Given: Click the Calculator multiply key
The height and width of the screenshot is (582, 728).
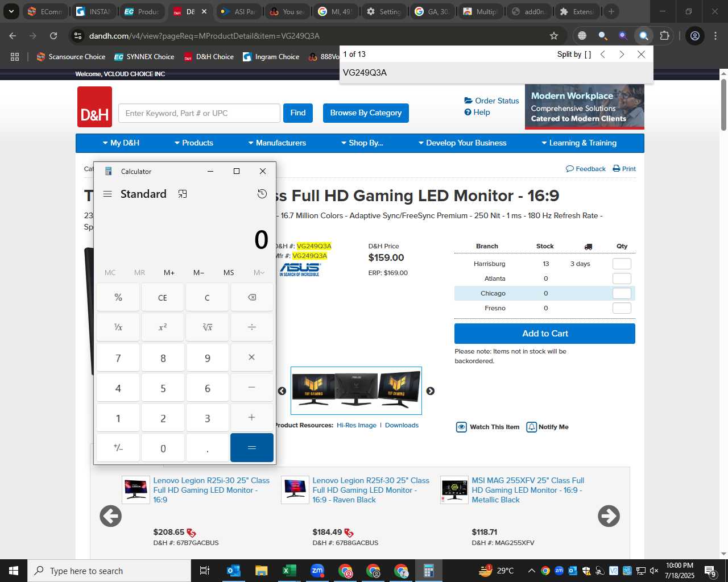Looking at the screenshot, I should (252, 357).
